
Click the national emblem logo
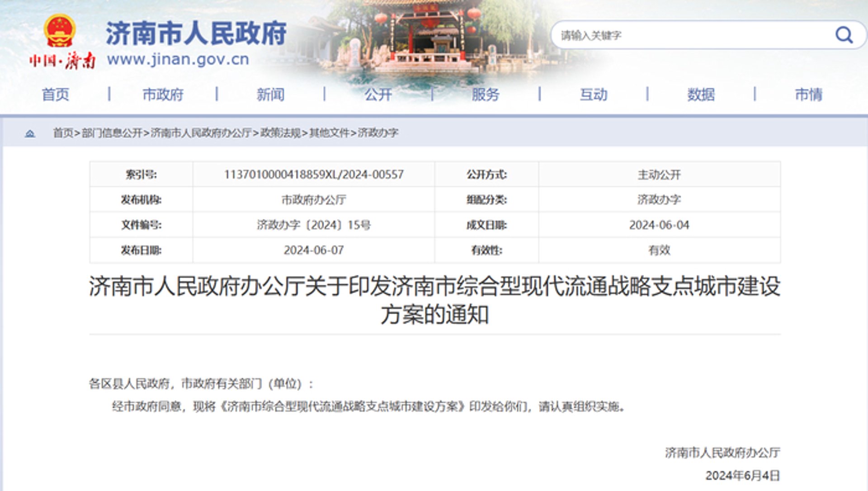(60, 31)
